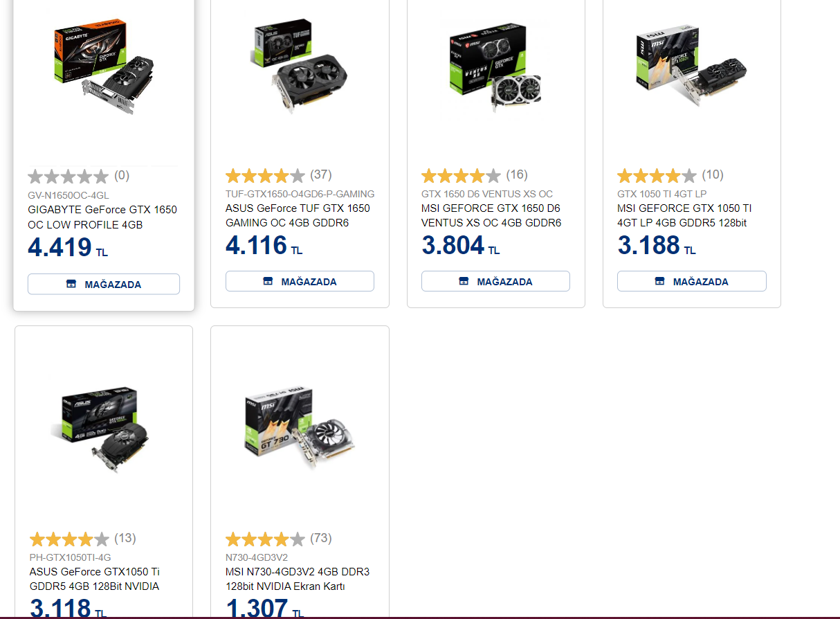Click MAĞAZADA button under ASUS TUF GTX 1650

click(x=300, y=281)
